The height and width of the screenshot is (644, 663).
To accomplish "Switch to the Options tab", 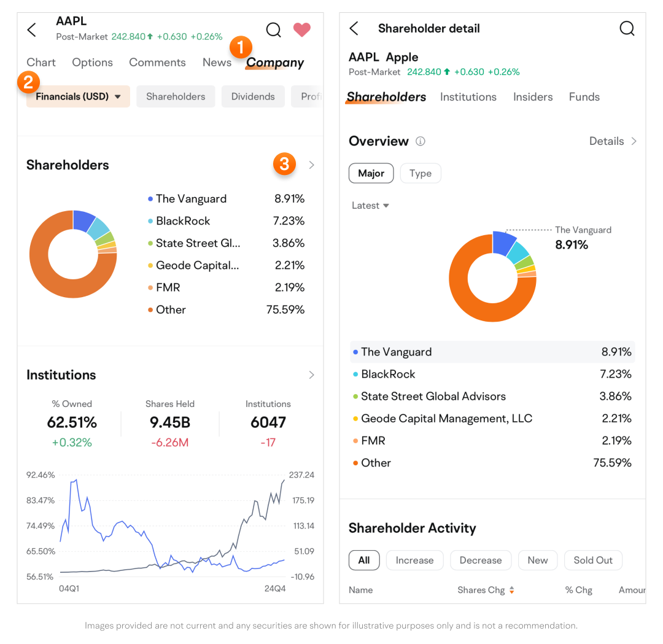I will [92, 63].
